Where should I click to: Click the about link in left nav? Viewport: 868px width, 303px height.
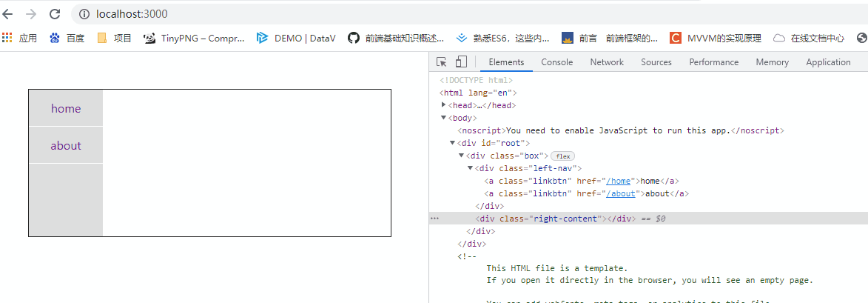pos(66,146)
